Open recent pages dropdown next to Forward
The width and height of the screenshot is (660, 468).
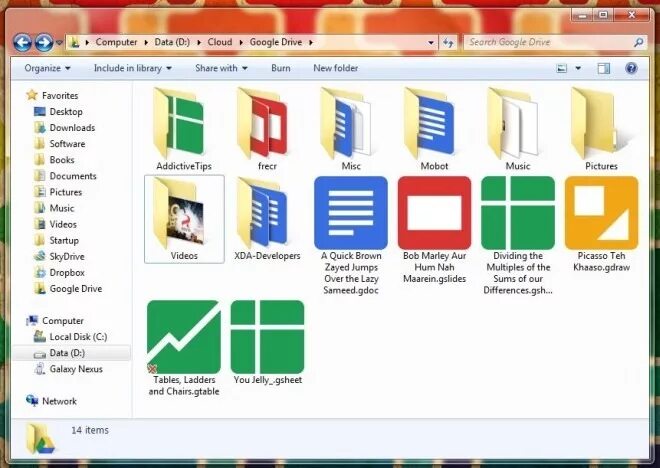(59, 43)
